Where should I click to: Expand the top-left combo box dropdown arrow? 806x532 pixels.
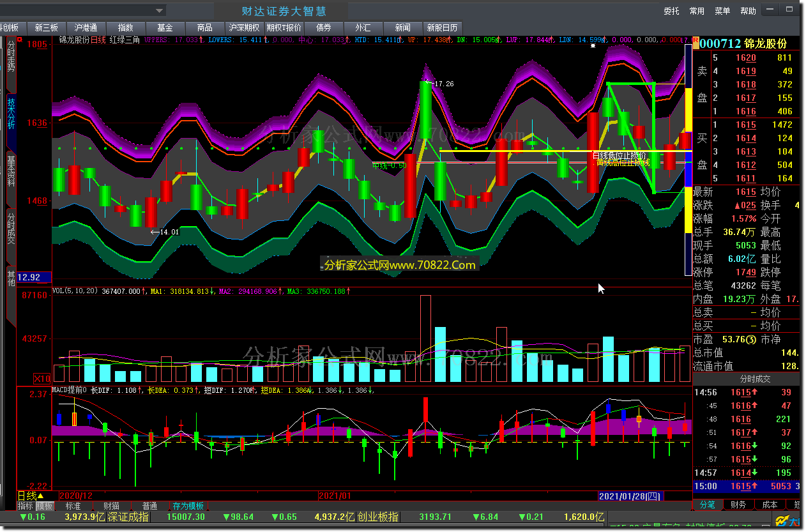coord(160,11)
